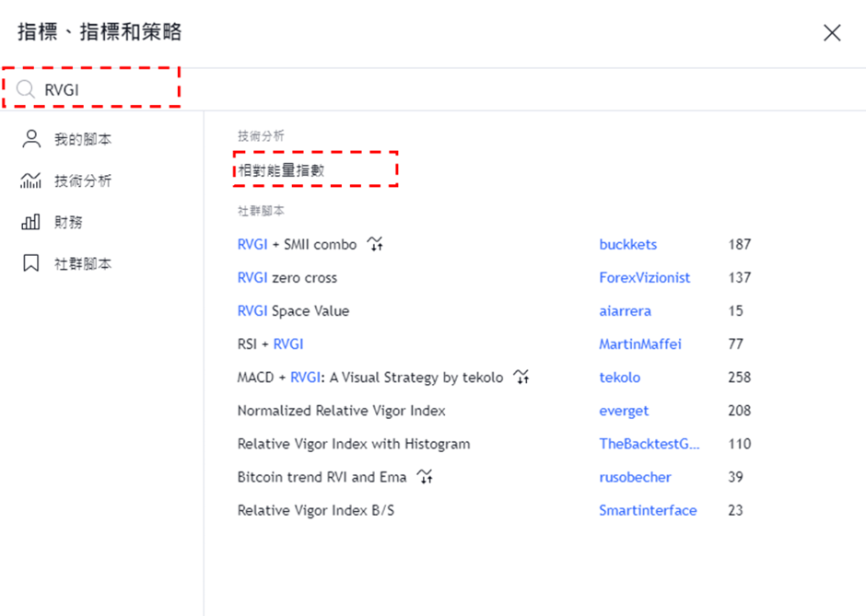Screen dimensions: 866x616
Task: Click the 我的腳本 person icon
Action: [x=31, y=139]
